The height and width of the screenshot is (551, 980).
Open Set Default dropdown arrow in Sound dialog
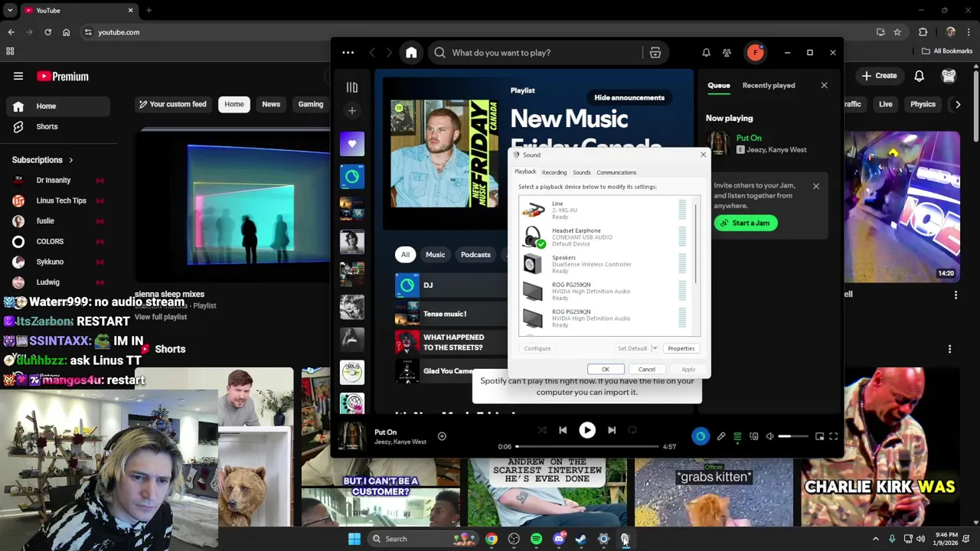pos(655,348)
